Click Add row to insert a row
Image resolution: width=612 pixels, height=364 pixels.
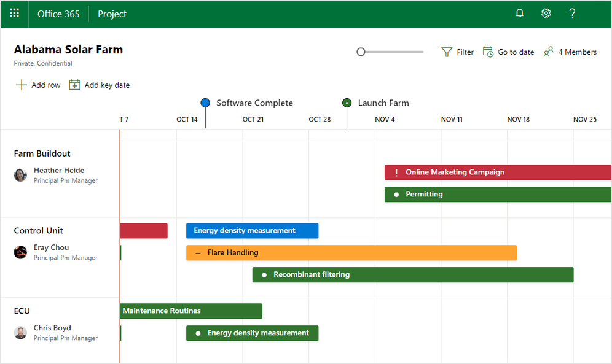point(38,85)
